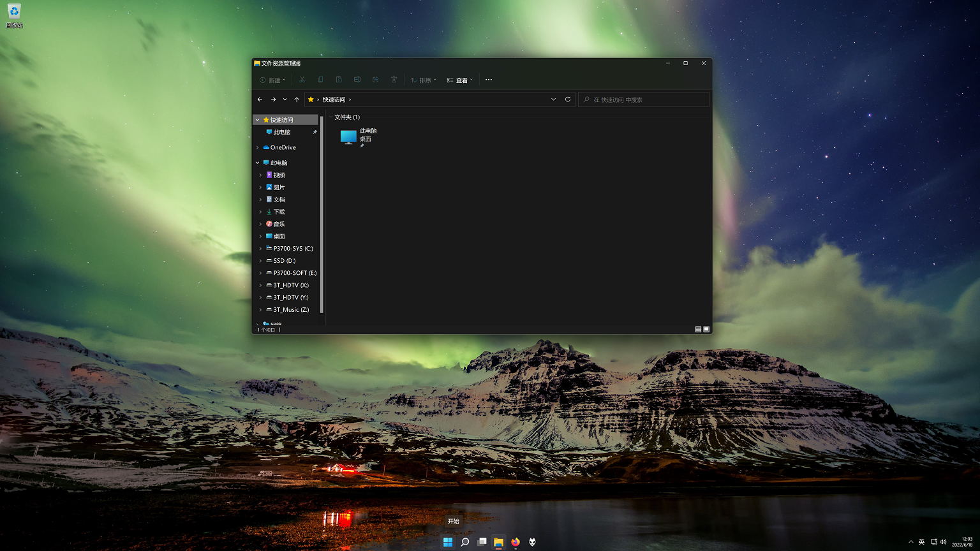
Task: Open the address bar history dropdown
Action: pos(553,99)
